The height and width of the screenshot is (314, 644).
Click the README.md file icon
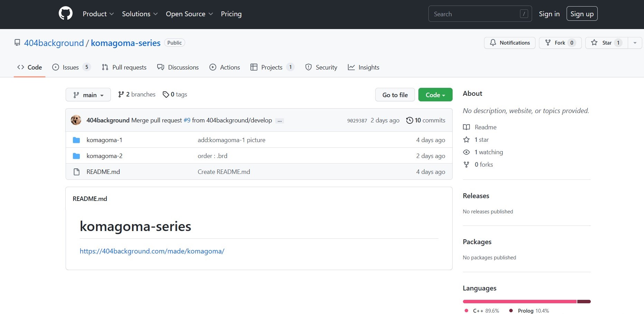pyautogui.click(x=76, y=172)
